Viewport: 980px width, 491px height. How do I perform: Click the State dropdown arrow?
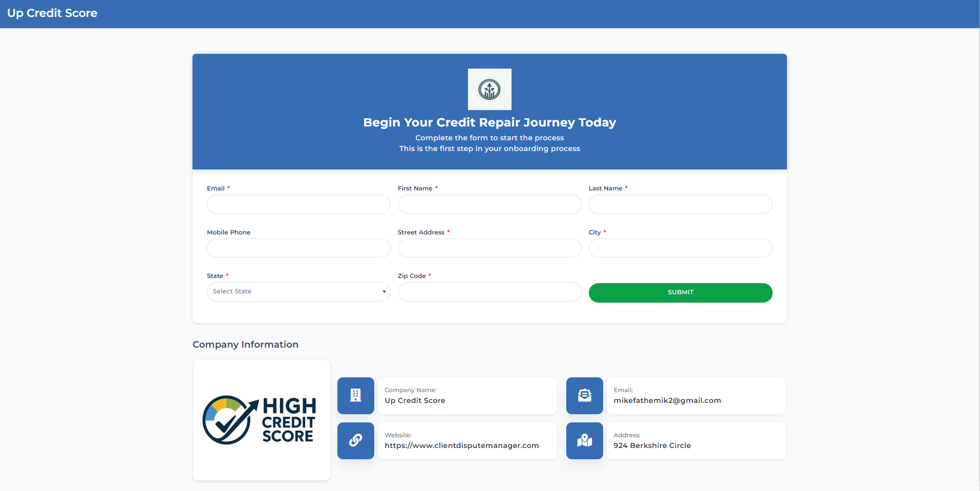pos(384,292)
